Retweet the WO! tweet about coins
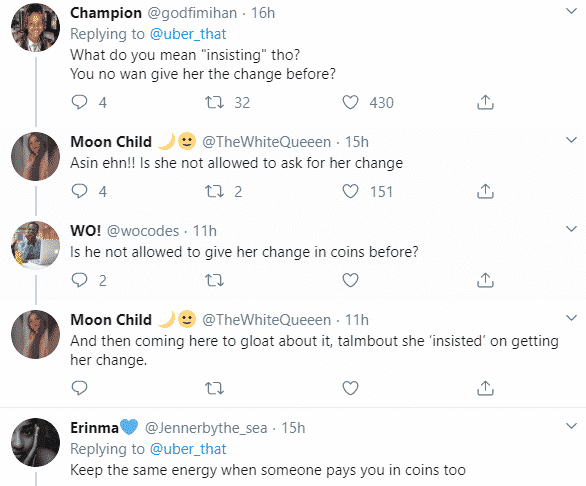586x486 pixels. tap(215, 280)
